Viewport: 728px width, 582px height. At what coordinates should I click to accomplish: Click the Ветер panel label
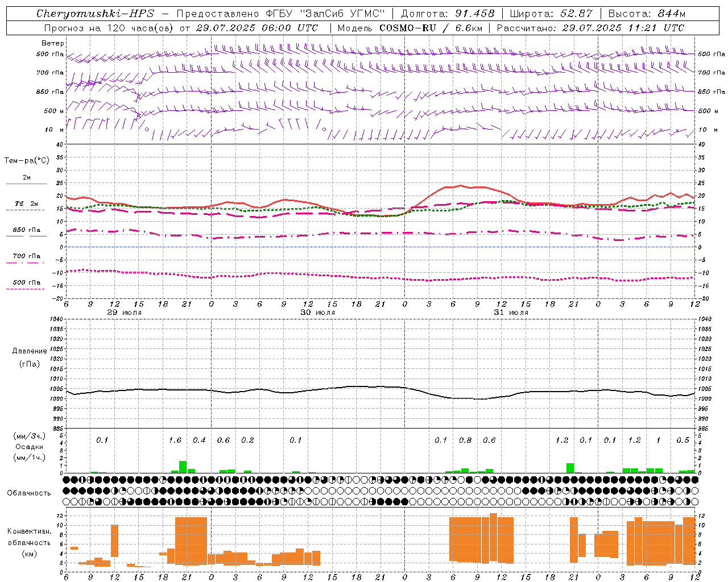(52, 43)
